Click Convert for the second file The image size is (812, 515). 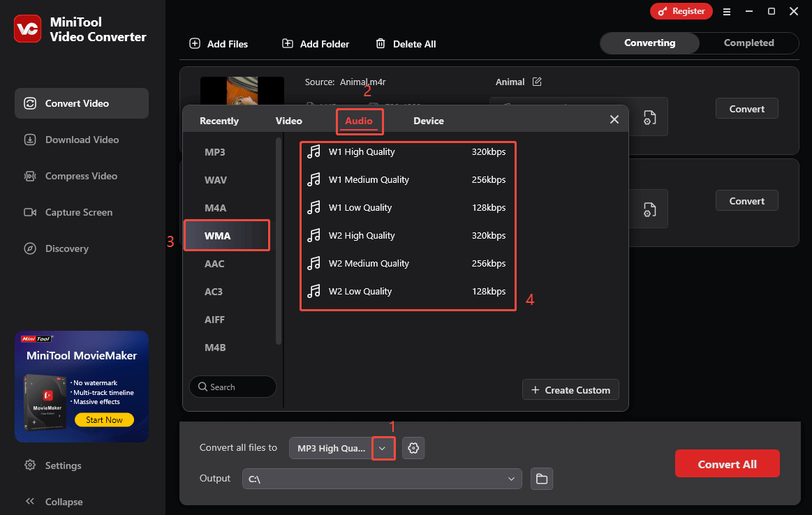click(747, 201)
